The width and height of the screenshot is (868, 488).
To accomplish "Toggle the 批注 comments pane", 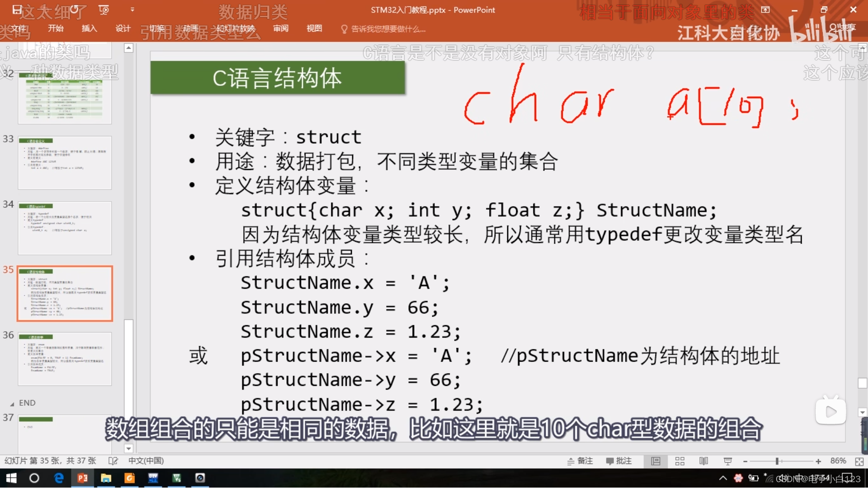I will [x=618, y=461].
